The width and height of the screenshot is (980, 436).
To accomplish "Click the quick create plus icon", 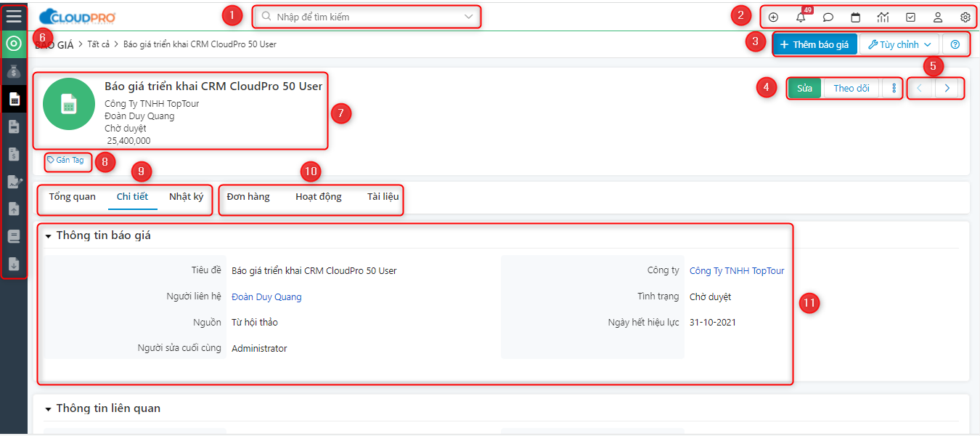I will tap(773, 17).
